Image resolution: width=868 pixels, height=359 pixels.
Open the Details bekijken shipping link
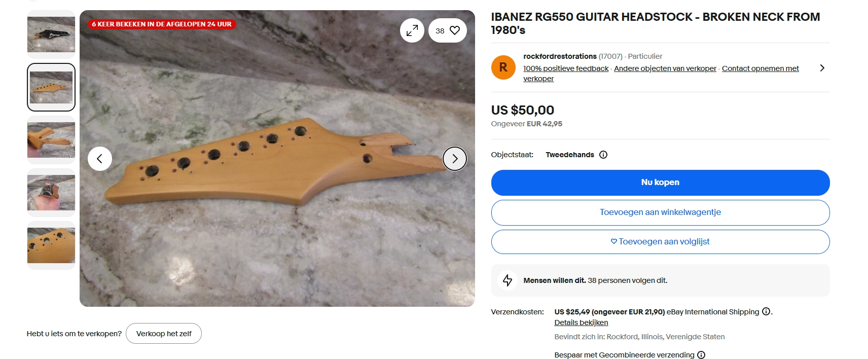[581, 322]
